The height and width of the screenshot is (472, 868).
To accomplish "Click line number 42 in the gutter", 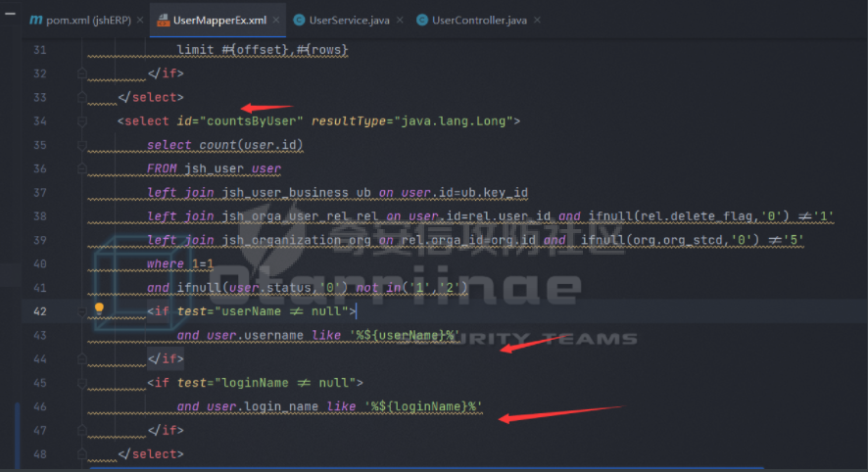I will coord(40,311).
